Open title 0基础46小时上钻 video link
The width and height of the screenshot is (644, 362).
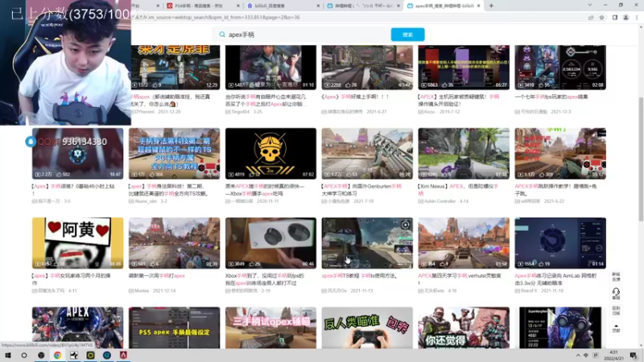73,190
